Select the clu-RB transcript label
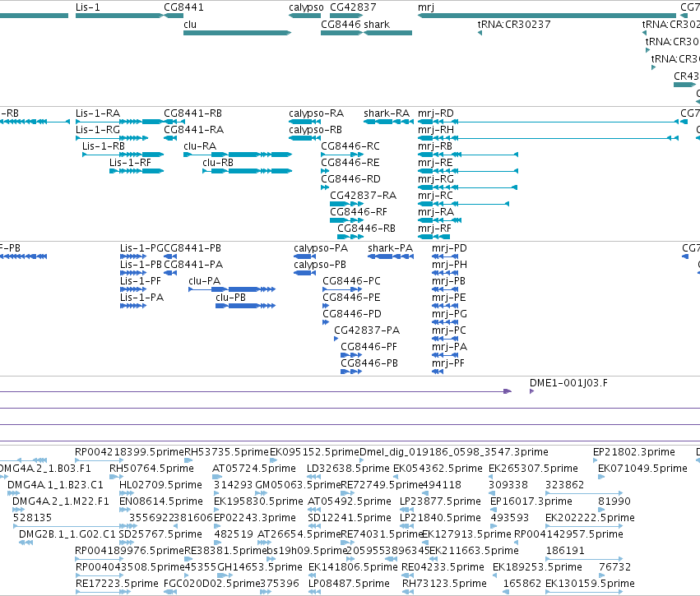The width and height of the screenshot is (700, 596). (x=218, y=163)
